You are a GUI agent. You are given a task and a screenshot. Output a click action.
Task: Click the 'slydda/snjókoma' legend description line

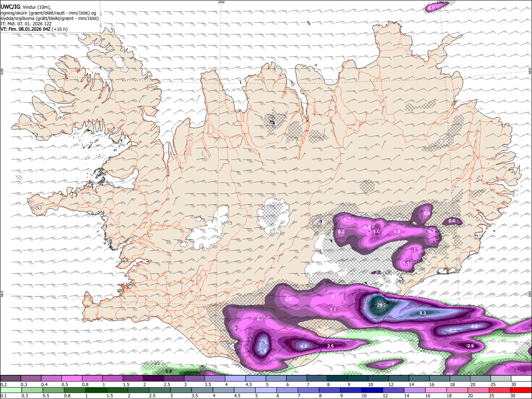coord(49,18)
